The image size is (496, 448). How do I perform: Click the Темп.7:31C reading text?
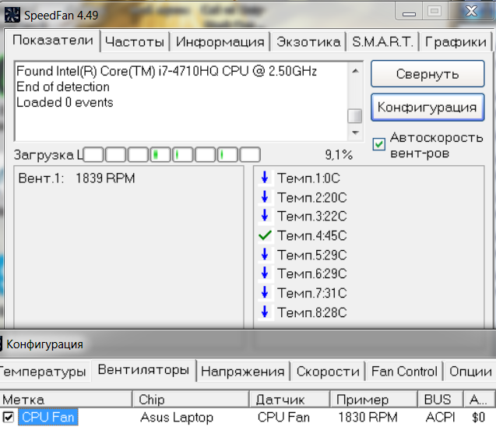[312, 293]
